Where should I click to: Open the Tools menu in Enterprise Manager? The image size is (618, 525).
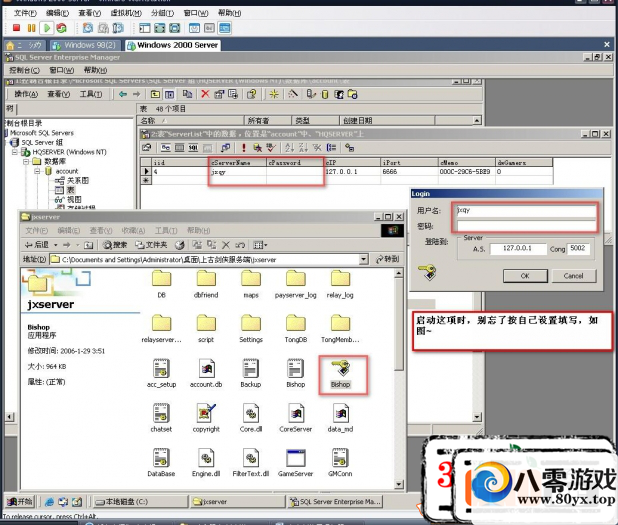coord(91,94)
